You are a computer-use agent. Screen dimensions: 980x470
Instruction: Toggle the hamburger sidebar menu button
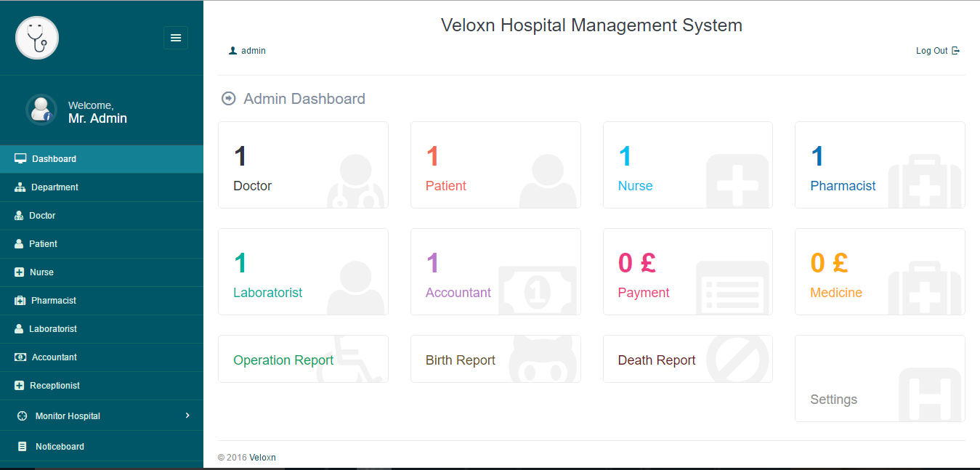point(176,38)
